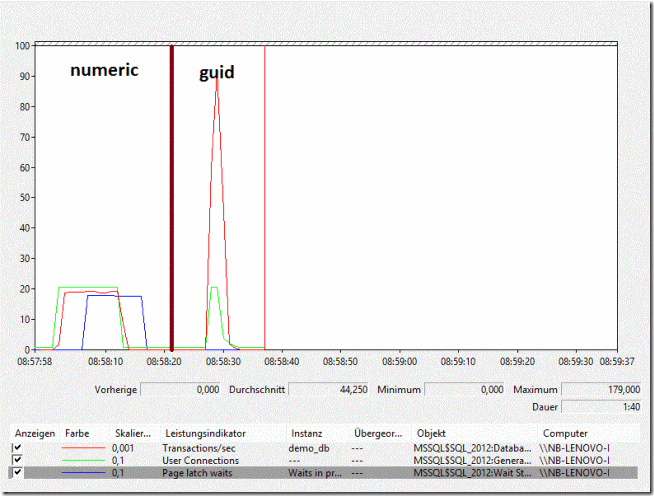Sort by the Übergeor... column header
The height and width of the screenshot is (496, 654).
(381, 433)
